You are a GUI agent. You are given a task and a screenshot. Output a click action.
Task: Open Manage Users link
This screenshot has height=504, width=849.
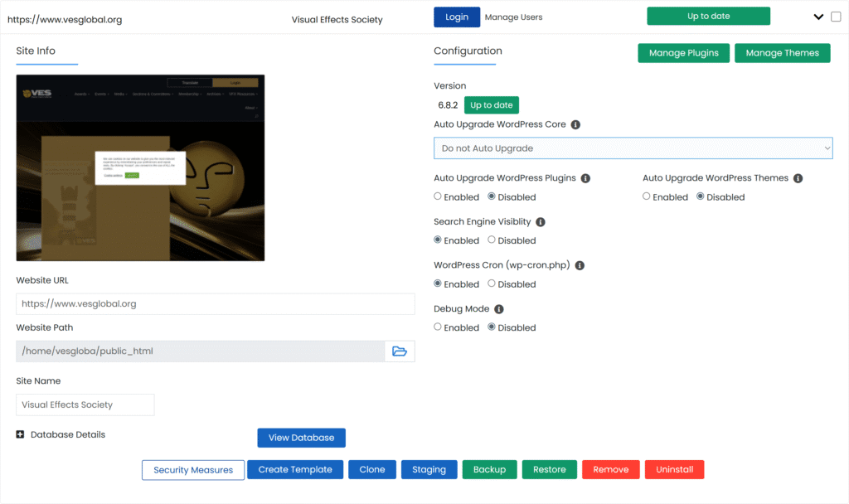(x=513, y=17)
